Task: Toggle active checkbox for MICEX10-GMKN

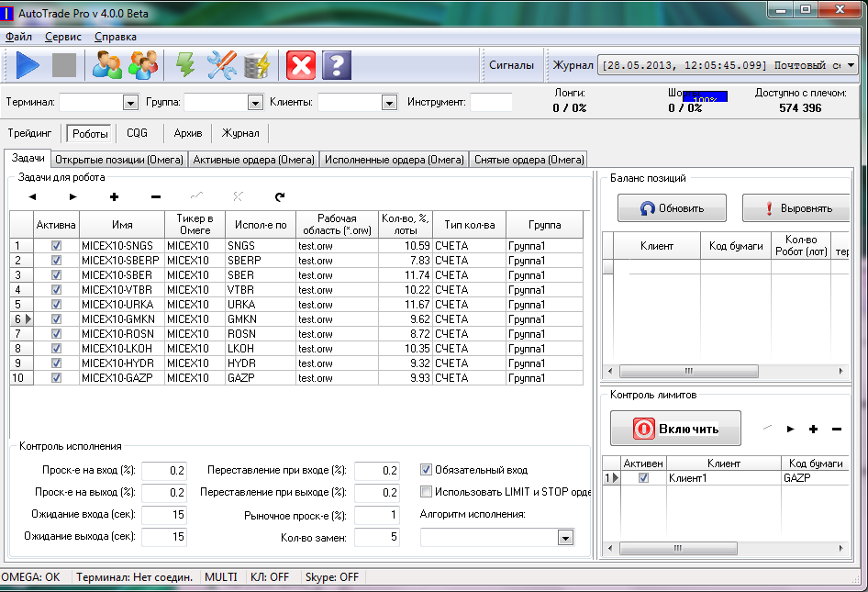Action: (57, 319)
